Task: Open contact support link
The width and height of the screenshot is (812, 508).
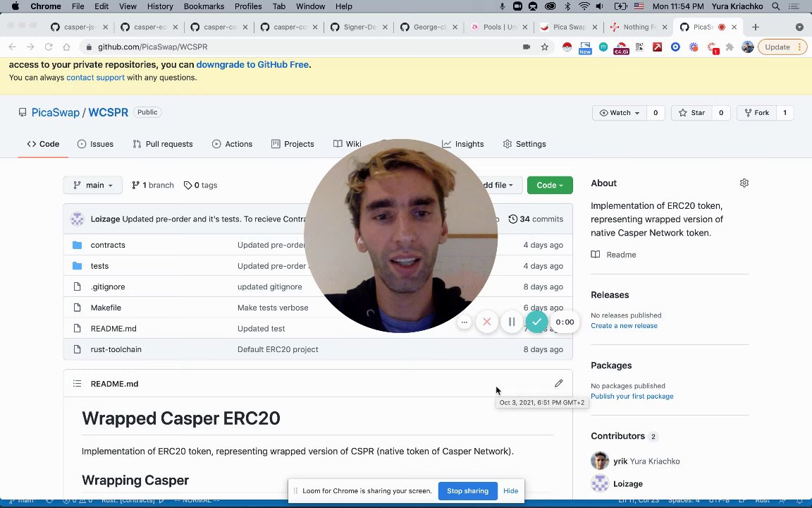Action: pyautogui.click(x=95, y=77)
